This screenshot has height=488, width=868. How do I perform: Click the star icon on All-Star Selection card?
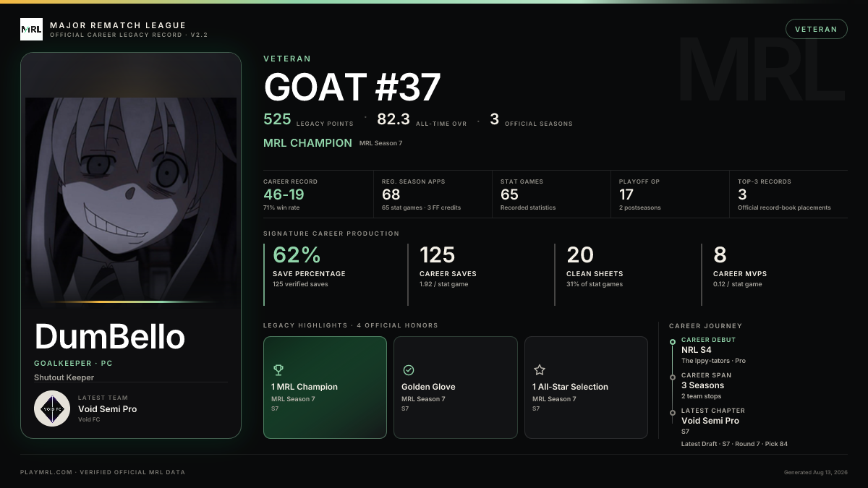[x=539, y=370]
